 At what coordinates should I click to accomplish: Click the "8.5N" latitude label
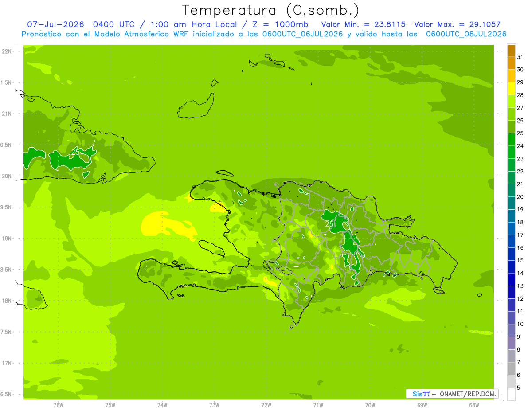point(6,270)
